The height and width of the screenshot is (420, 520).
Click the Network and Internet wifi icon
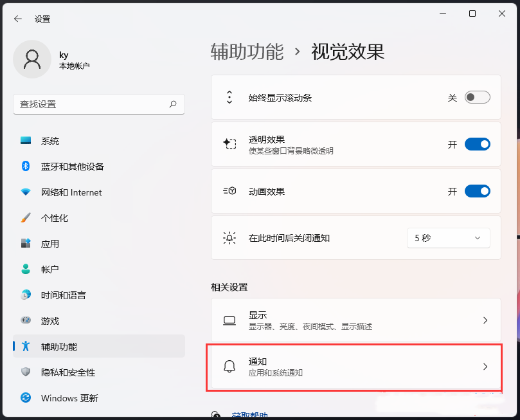(26, 192)
